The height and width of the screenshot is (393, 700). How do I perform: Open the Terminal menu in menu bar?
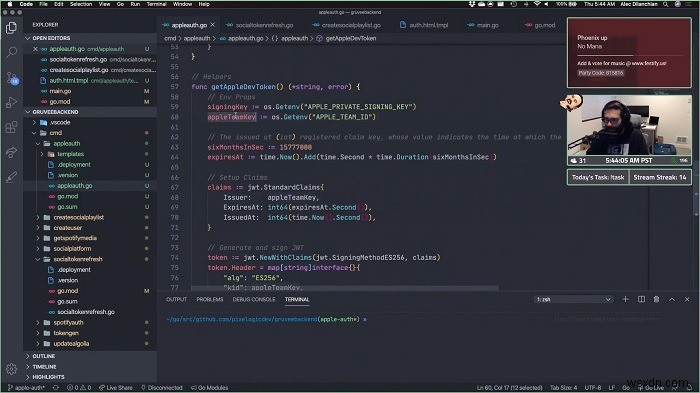(156, 4)
